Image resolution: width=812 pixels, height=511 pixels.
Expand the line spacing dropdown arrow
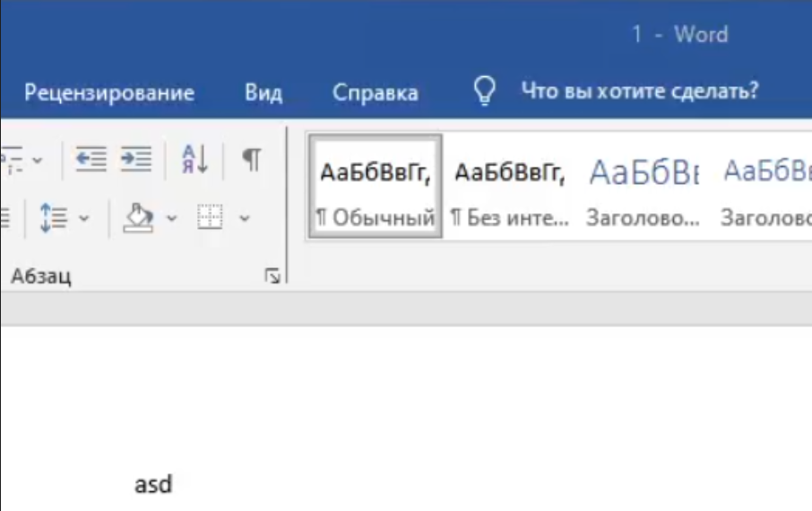click(84, 219)
